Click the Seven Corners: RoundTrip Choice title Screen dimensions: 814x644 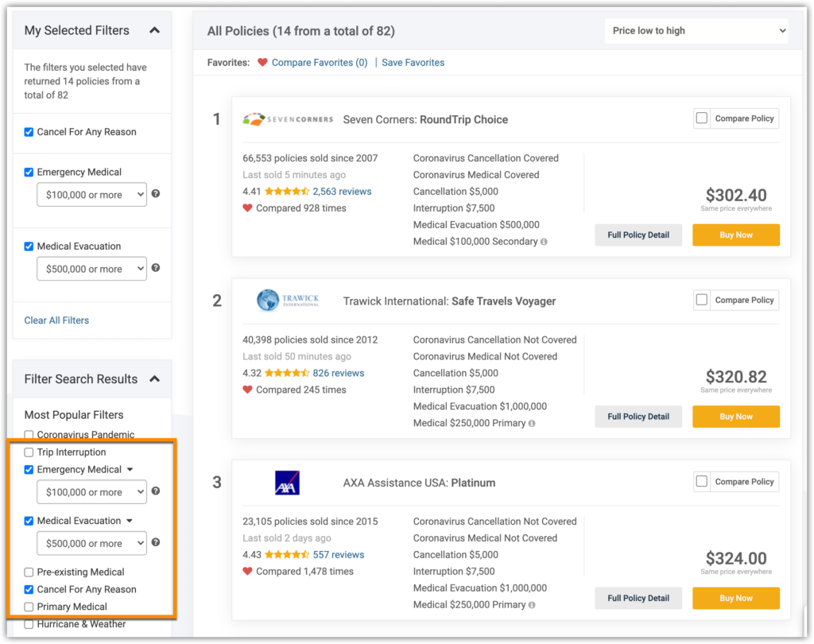[426, 119]
